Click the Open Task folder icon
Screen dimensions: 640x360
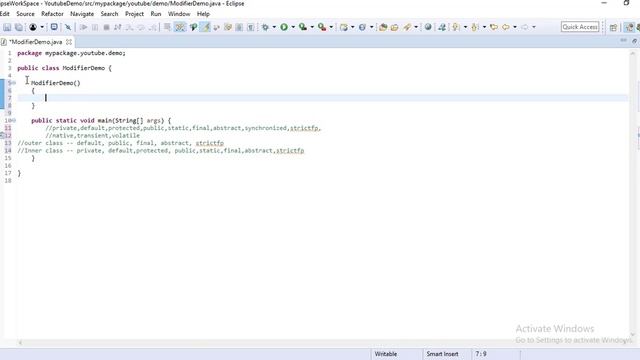point(394,27)
